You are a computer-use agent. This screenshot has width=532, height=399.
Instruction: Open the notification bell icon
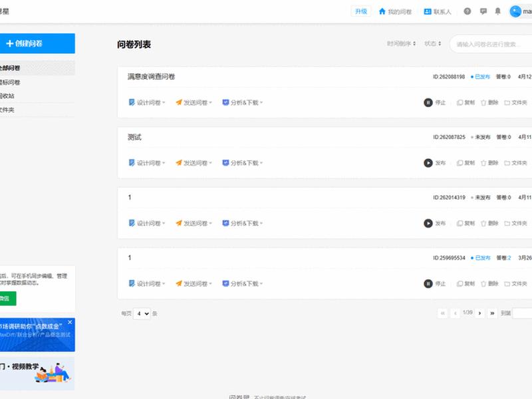[497, 11]
